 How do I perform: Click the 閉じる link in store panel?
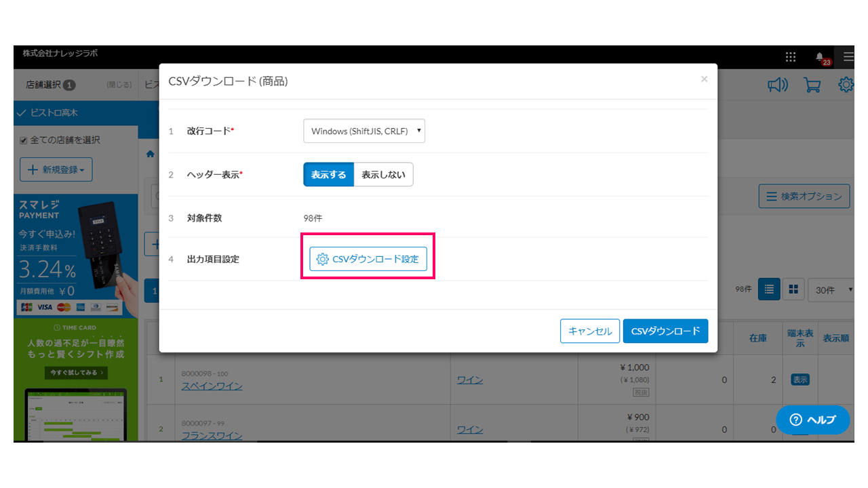point(119,85)
